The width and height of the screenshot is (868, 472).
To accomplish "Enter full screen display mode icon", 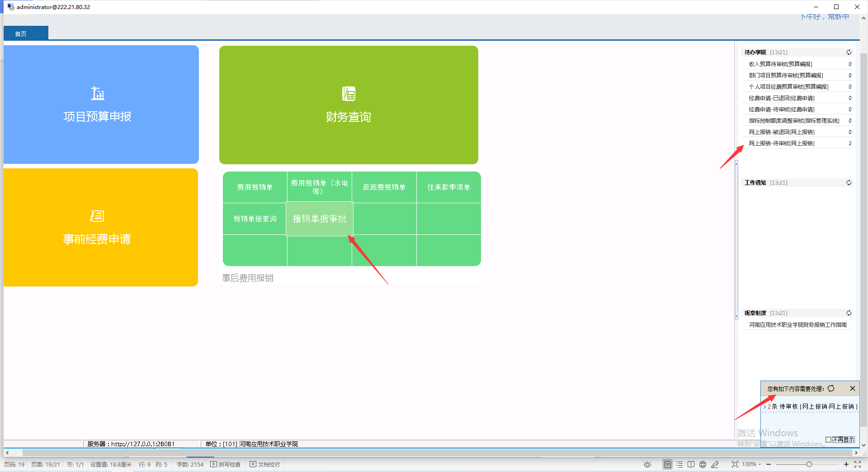I will pos(858,464).
